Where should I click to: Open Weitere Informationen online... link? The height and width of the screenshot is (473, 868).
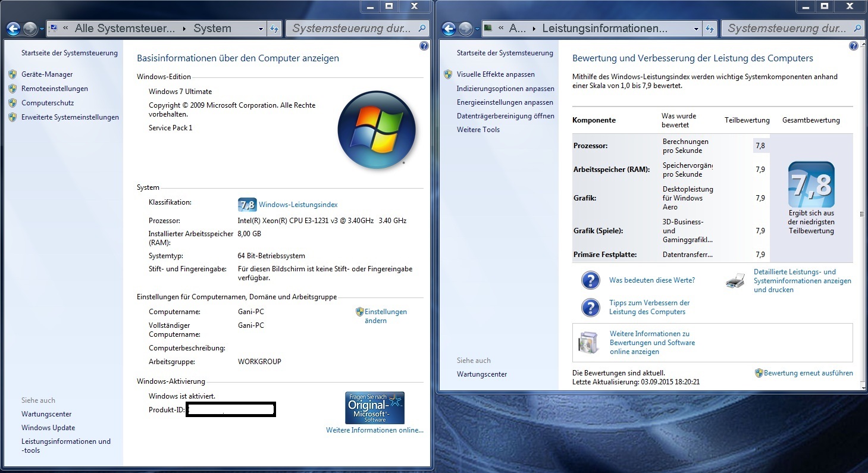(375, 430)
